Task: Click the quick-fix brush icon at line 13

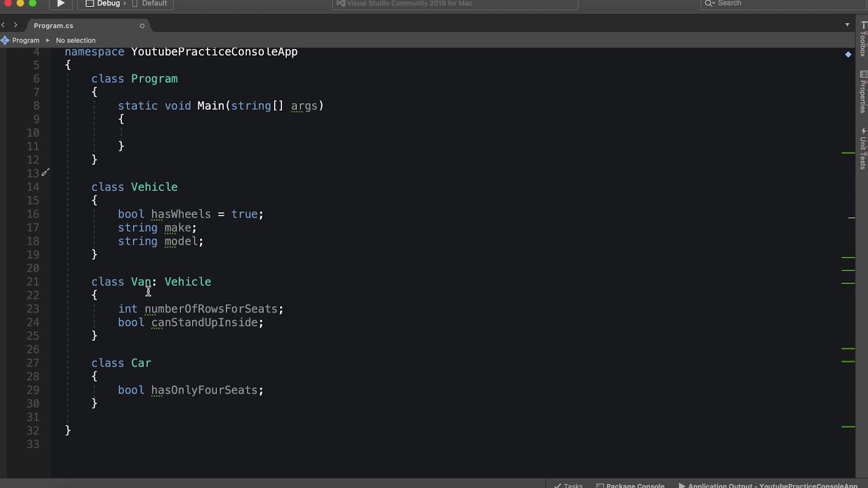Action: tap(45, 173)
